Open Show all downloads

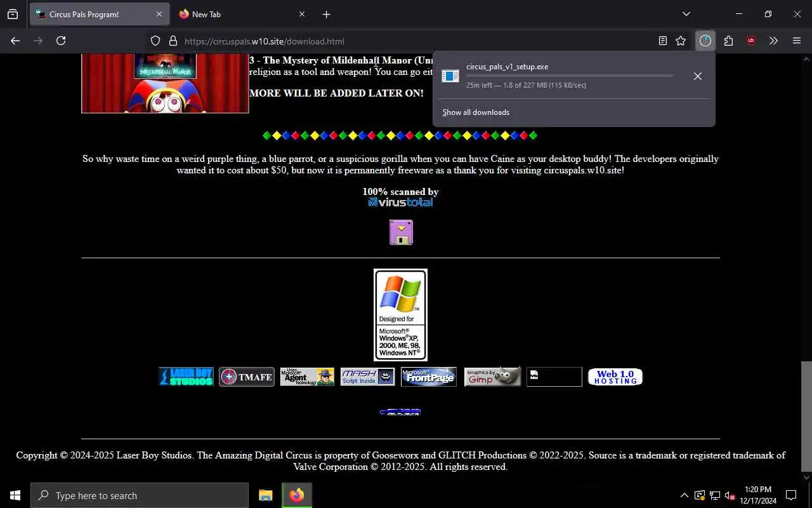[x=476, y=112]
